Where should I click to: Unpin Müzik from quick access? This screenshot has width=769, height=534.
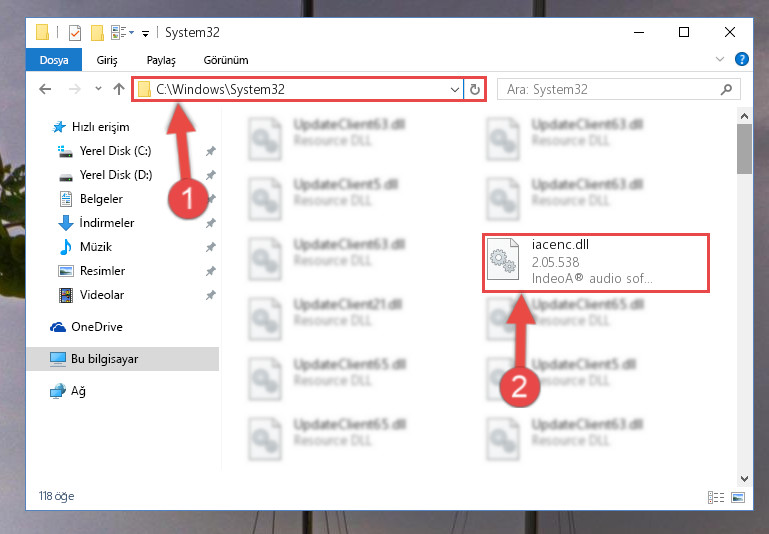210,247
